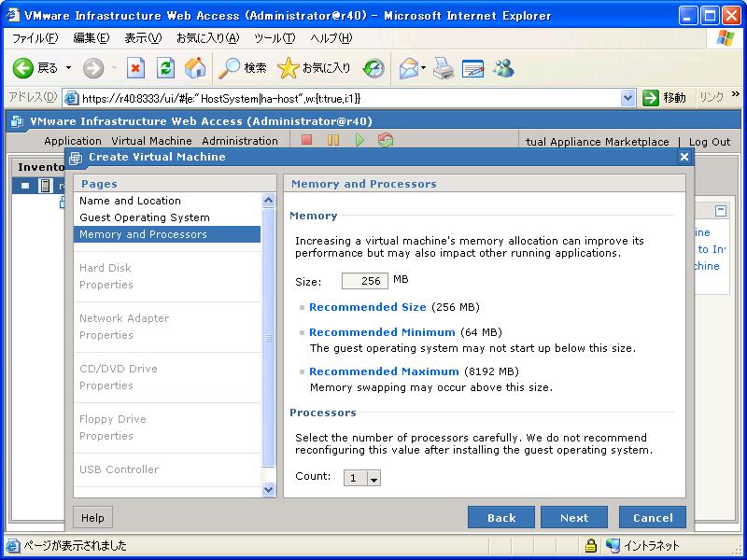Open the IE Search magnifier button
The width and height of the screenshot is (747, 560).
(x=242, y=68)
